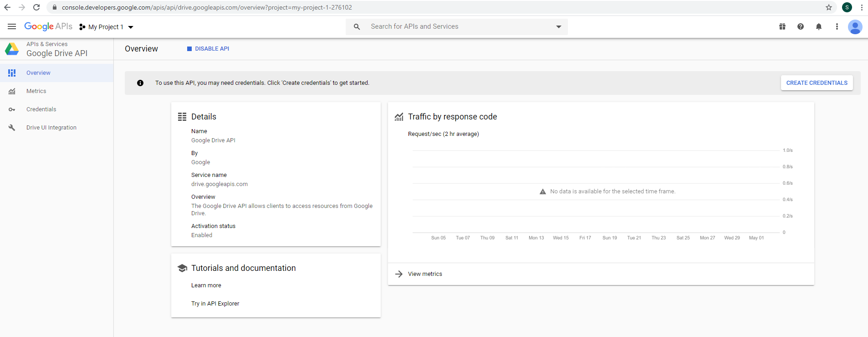Open the My Project 1 selector
The height and width of the screenshot is (337, 868).
pos(106,27)
